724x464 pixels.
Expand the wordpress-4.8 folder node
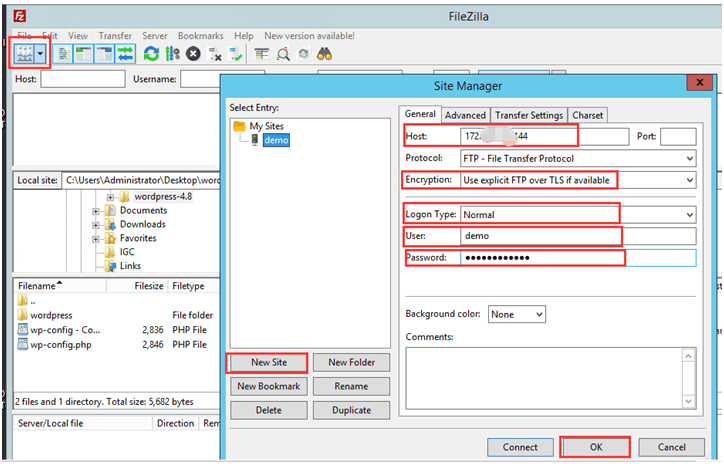(x=110, y=197)
